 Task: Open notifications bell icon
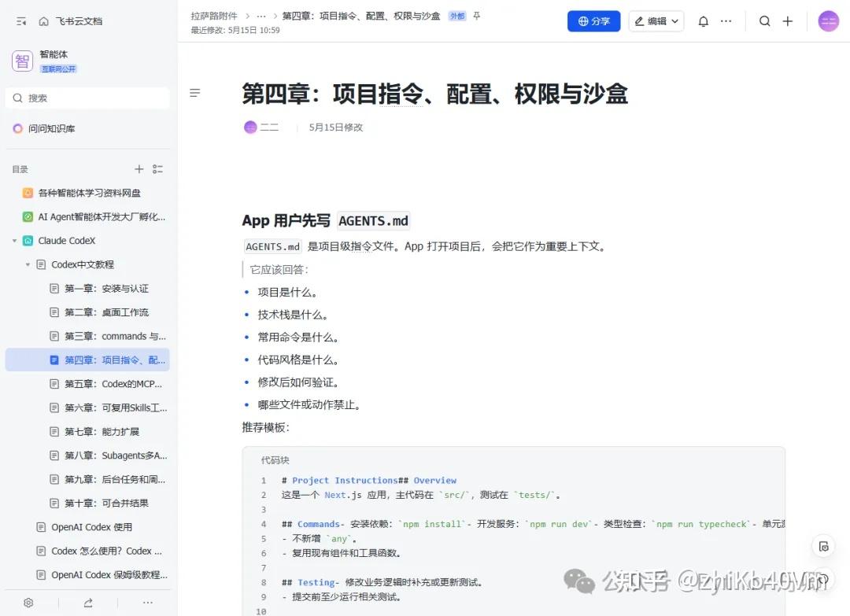click(x=703, y=21)
